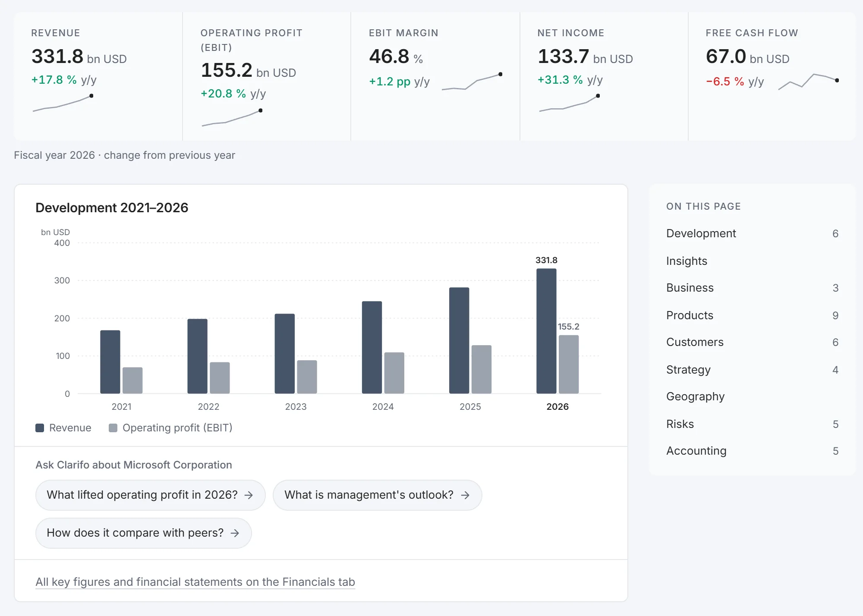Open the Financials tab link
Screen dimensions: 863x616
click(x=195, y=582)
